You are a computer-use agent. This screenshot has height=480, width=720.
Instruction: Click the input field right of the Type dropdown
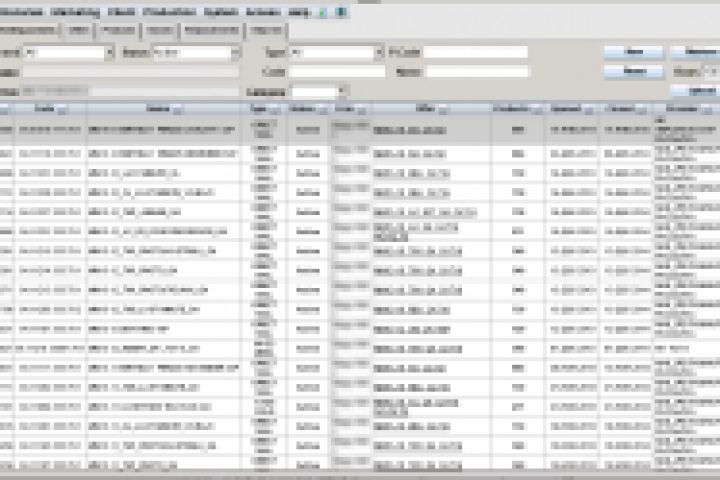475,52
